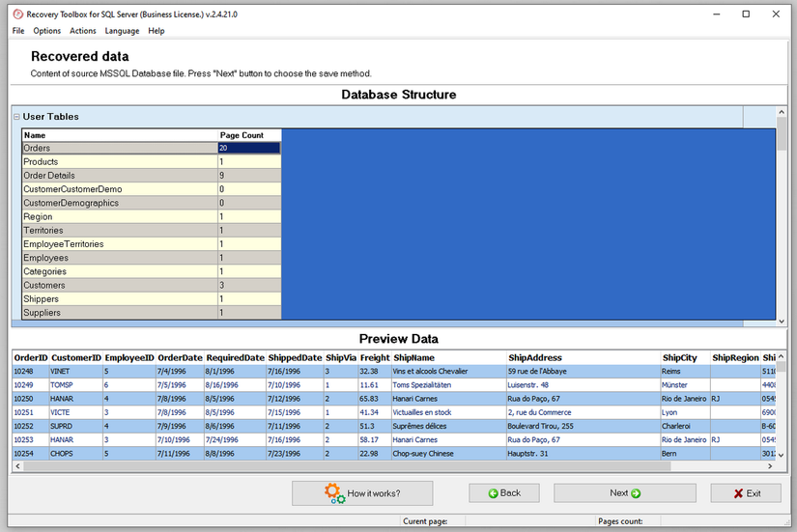Go back with the Back button
The width and height of the screenshot is (797, 532).
tap(504, 492)
